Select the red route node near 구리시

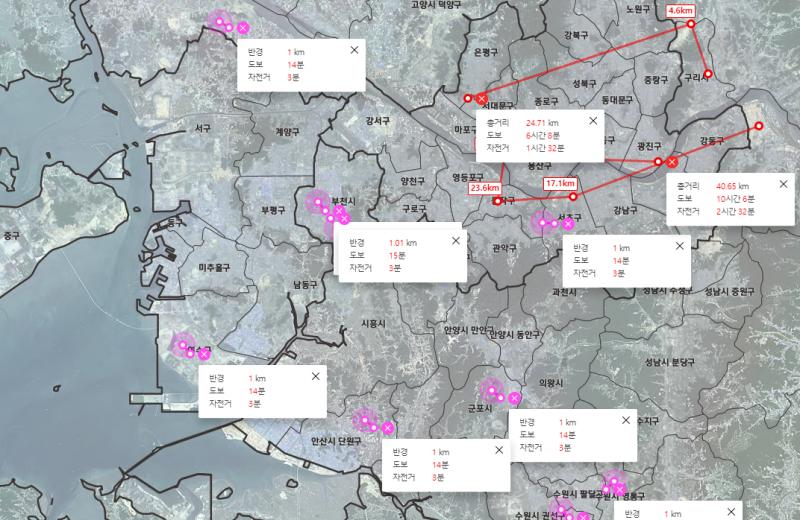(x=708, y=74)
